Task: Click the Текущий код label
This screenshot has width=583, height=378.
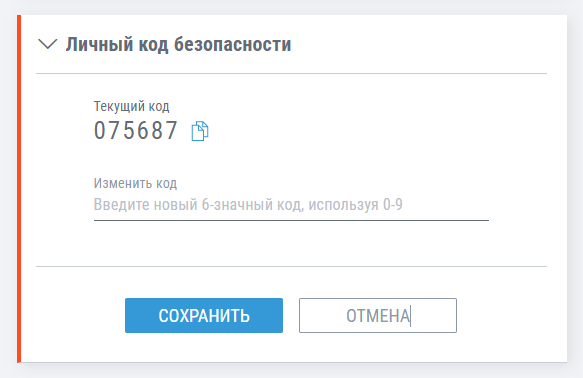Action: pyautogui.click(x=131, y=106)
